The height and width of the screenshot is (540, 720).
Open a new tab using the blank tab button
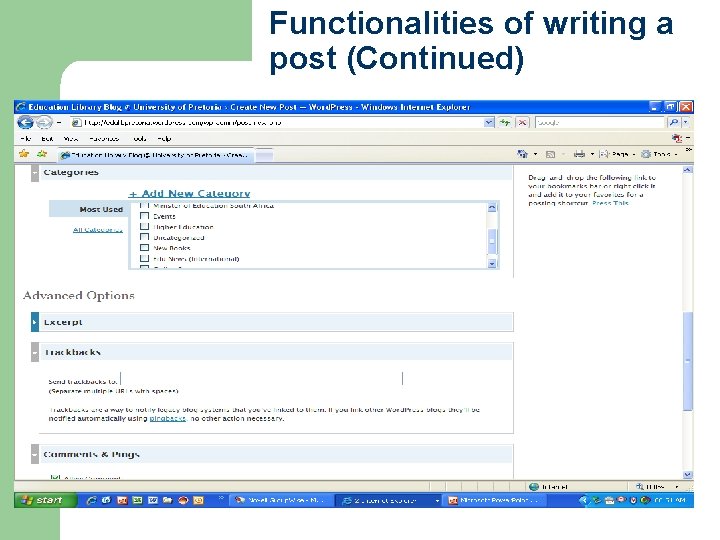[264, 156]
